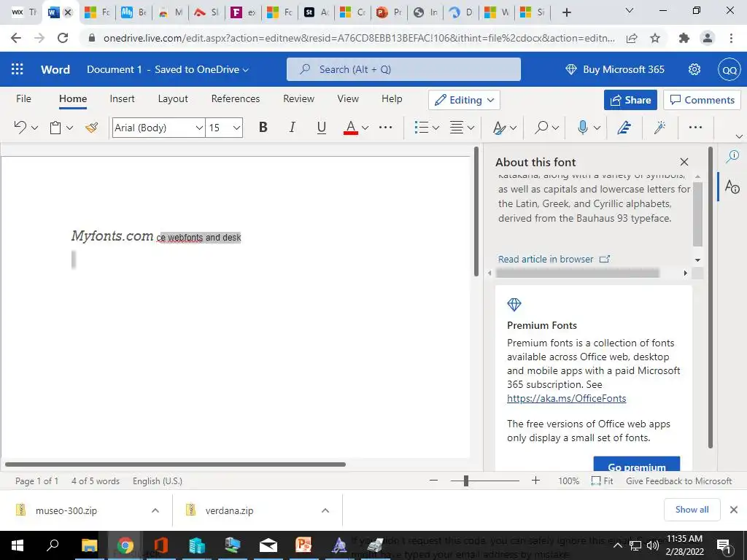This screenshot has width=747, height=560.
Task: Click the Go premium button
Action: click(636, 464)
